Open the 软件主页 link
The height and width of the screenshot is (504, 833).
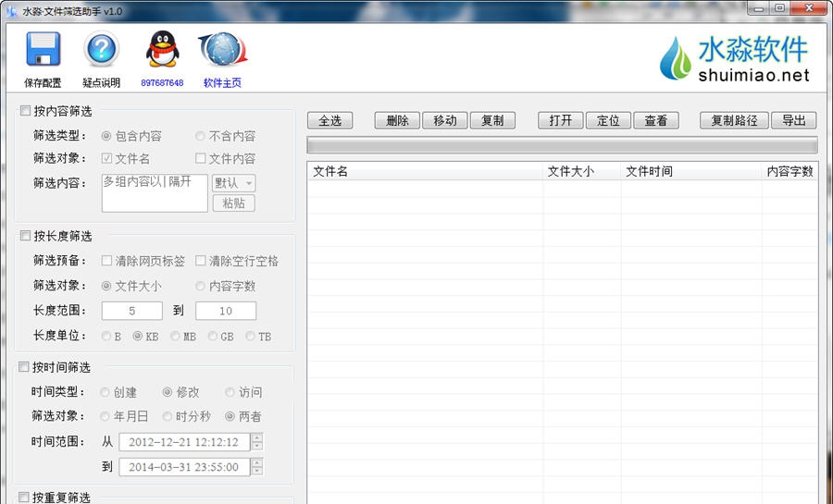(222, 82)
